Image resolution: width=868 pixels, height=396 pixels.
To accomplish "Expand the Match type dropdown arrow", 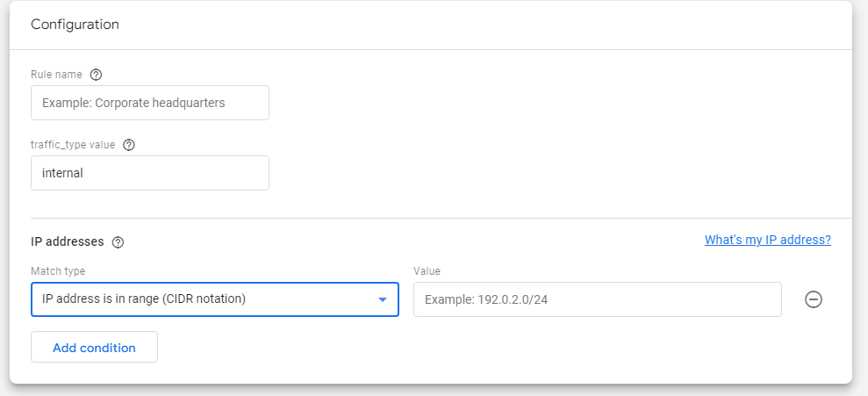I will point(383,299).
